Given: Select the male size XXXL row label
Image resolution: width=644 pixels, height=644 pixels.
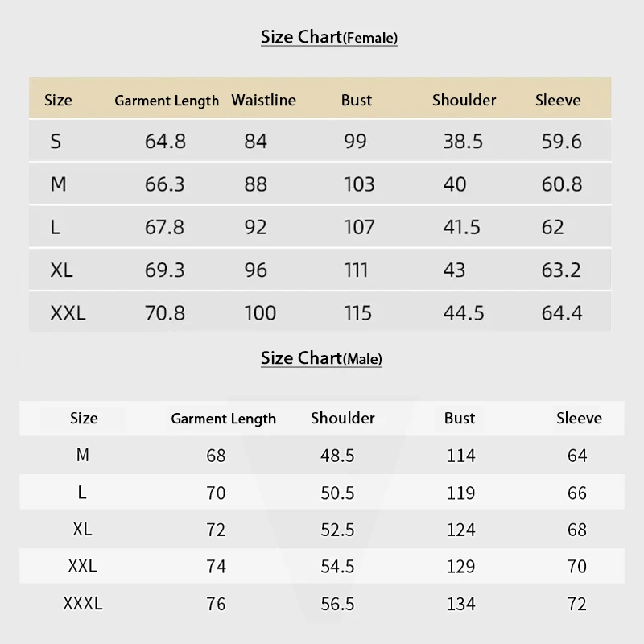Looking at the screenshot, I should pyautogui.click(x=83, y=603).
